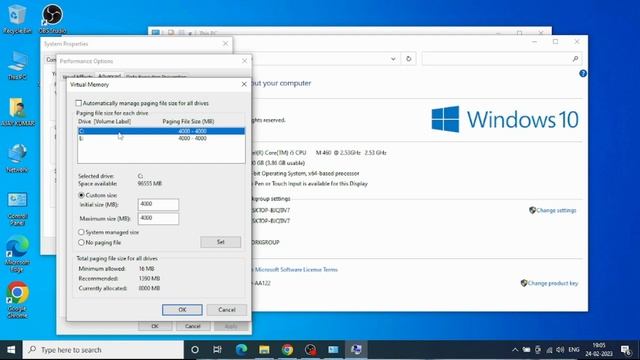This screenshot has width=640, height=360.
Task: Expand the address bar history dropdown
Action: pos(393,59)
